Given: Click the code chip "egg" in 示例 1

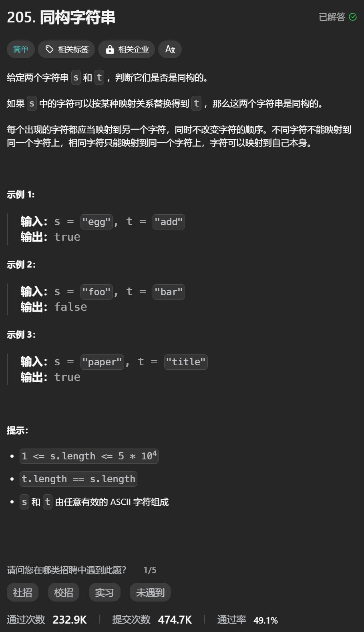Looking at the screenshot, I should (96, 221).
